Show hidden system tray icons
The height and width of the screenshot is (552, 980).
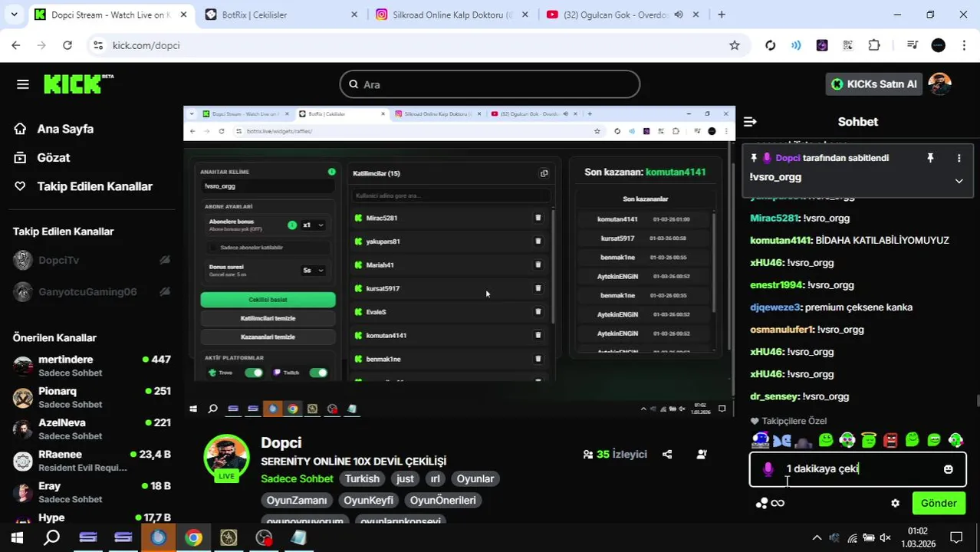tap(817, 538)
